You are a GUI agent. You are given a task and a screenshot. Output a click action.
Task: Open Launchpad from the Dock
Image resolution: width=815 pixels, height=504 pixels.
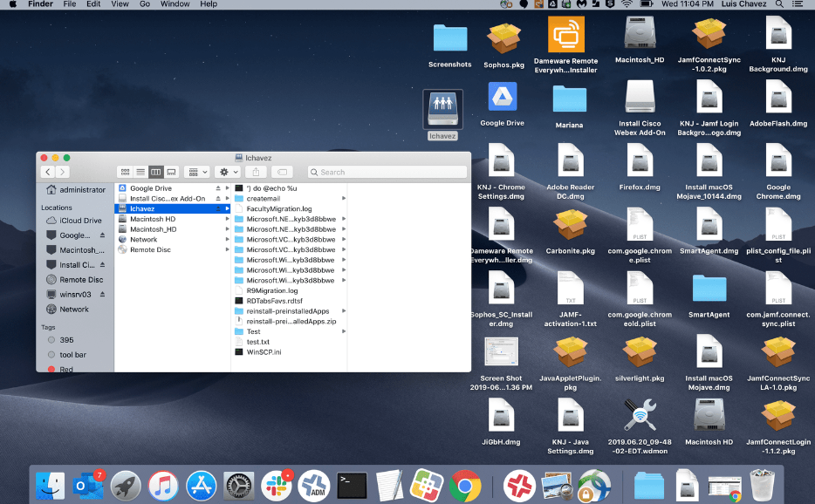[x=126, y=486]
